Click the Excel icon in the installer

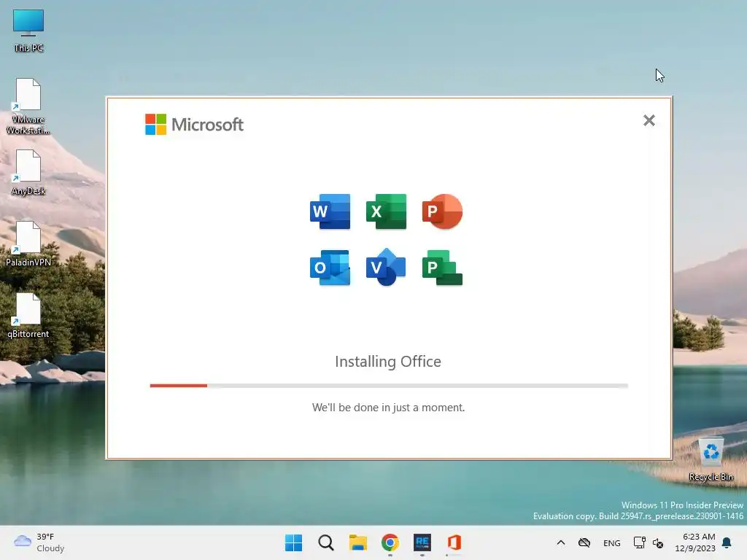pos(387,211)
